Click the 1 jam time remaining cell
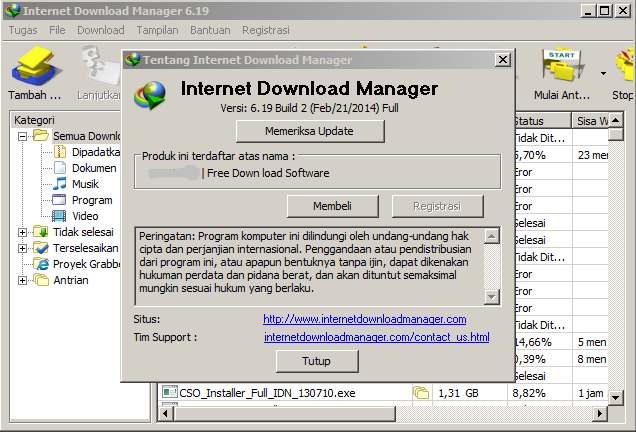Viewport: 636px width, 432px height. click(x=591, y=393)
